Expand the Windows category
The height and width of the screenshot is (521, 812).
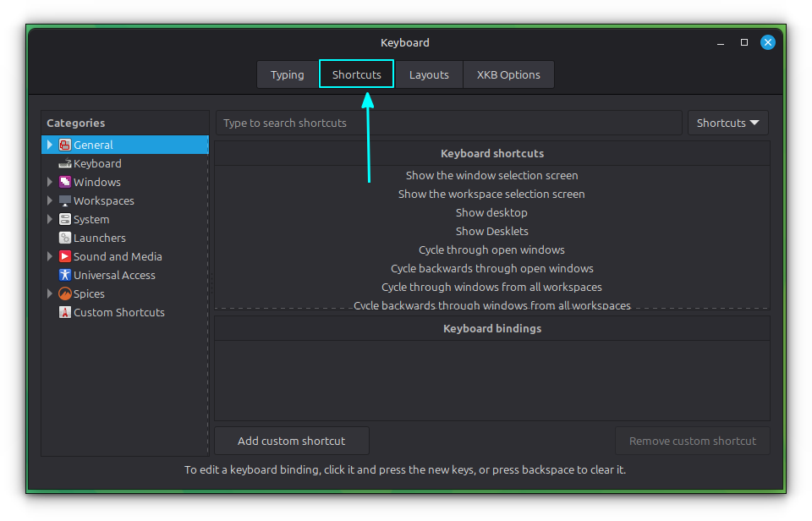[x=50, y=182]
